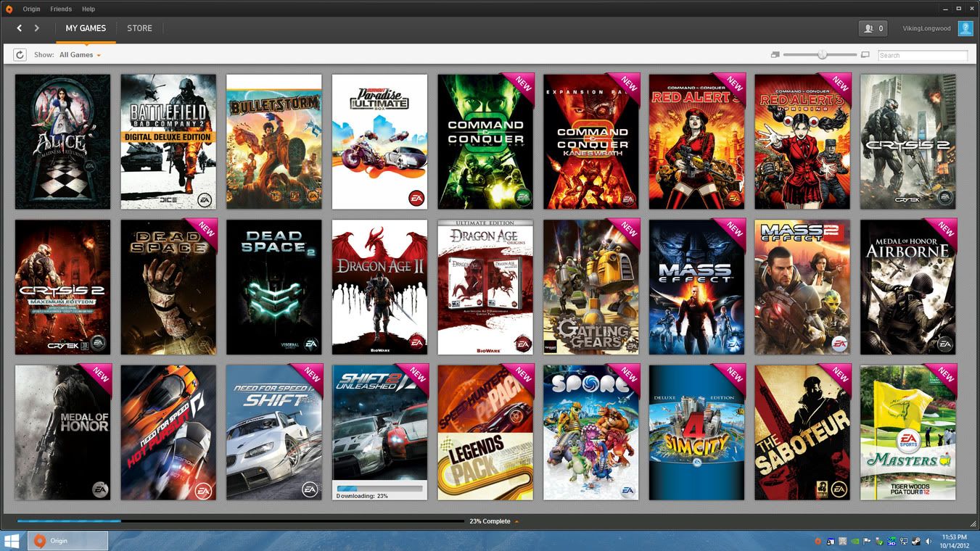Select the Burnout Paradise Ultimate Box tile
The width and height of the screenshot is (980, 551).
379,141
